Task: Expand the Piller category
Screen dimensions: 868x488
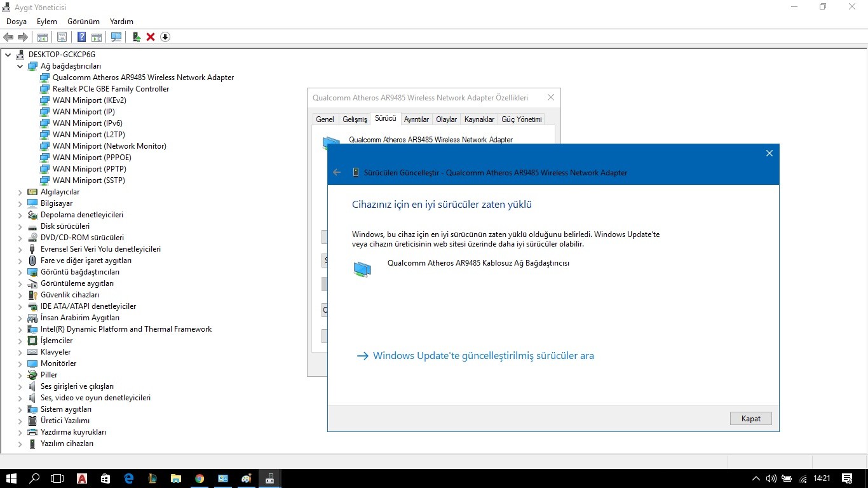Action: tap(20, 375)
